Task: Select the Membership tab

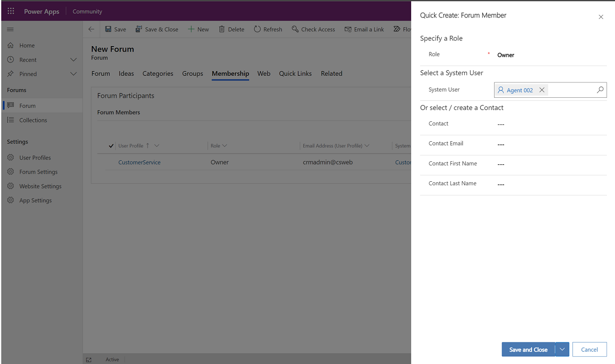Action: tap(230, 74)
